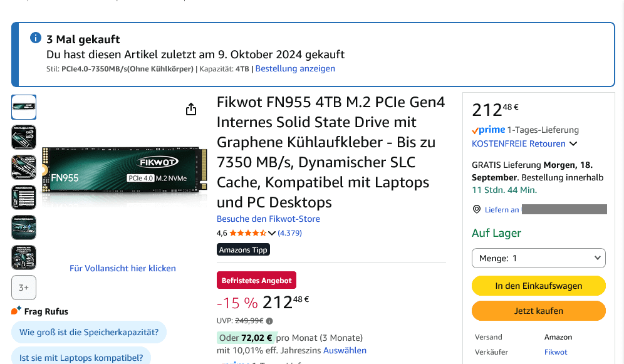Click the share icon above the product image
The width and height of the screenshot is (624, 364).
(x=191, y=110)
